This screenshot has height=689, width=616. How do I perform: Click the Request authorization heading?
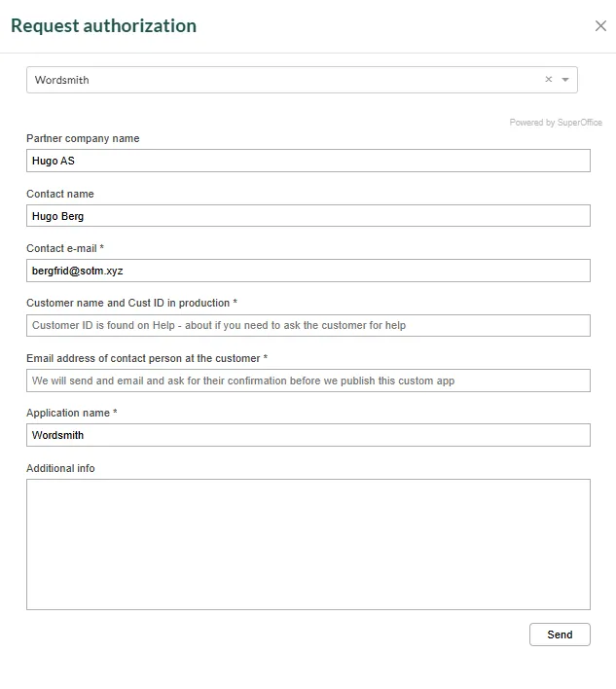103,26
